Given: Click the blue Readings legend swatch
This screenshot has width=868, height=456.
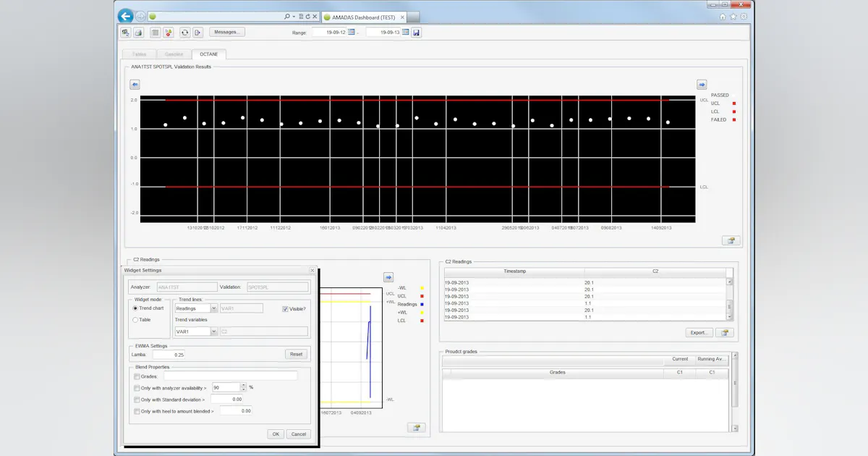Looking at the screenshot, I should pos(422,304).
